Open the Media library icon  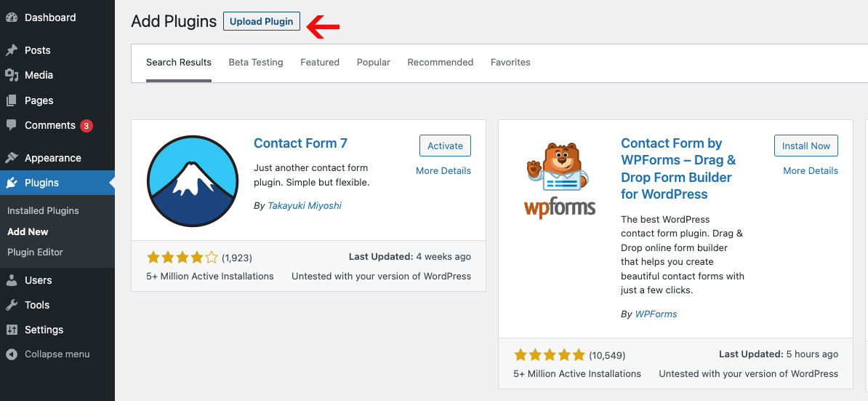pos(12,76)
